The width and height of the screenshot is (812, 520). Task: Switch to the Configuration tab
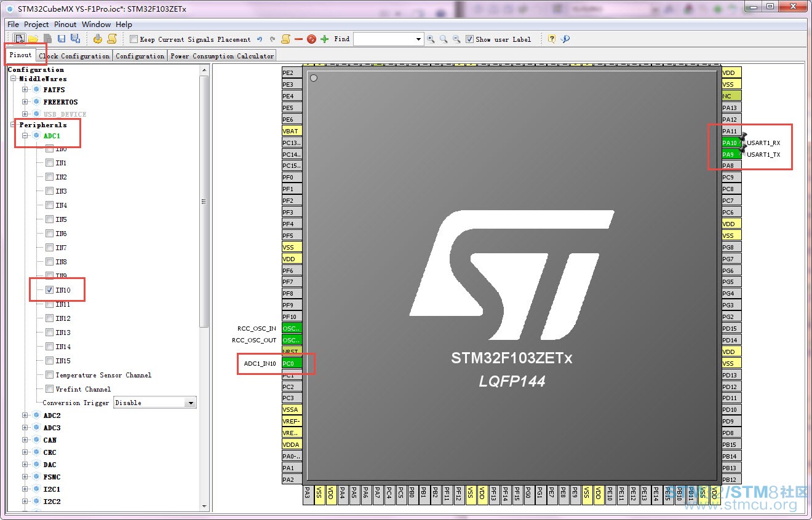[x=140, y=56]
